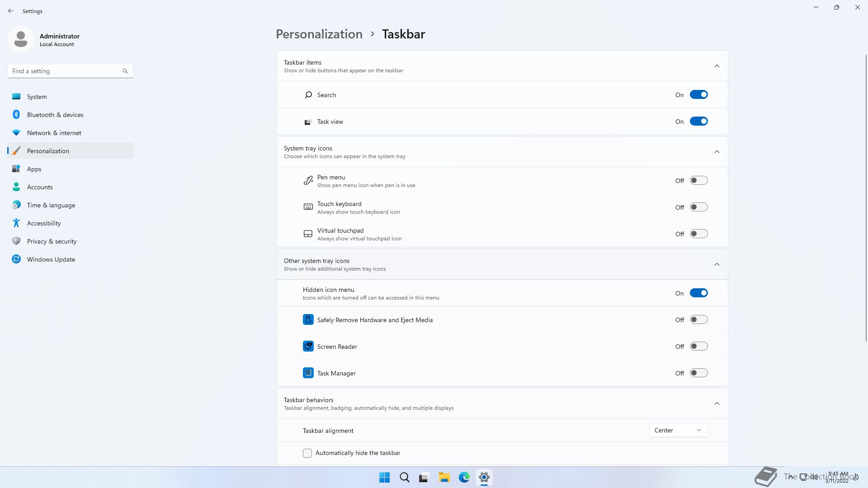Turn off the Search taskbar item toggle

[698, 95]
